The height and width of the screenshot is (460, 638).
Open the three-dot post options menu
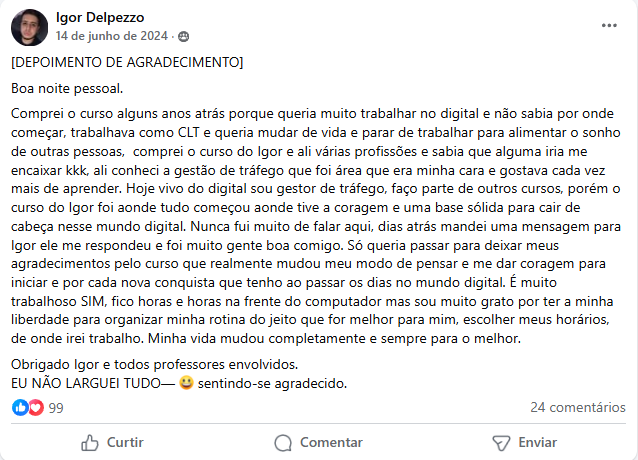[x=609, y=24]
